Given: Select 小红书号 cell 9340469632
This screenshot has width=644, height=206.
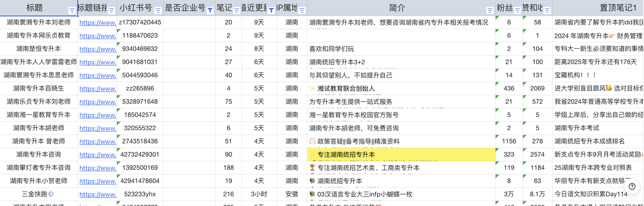Looking at the screenshot, I should pos(140,49).
